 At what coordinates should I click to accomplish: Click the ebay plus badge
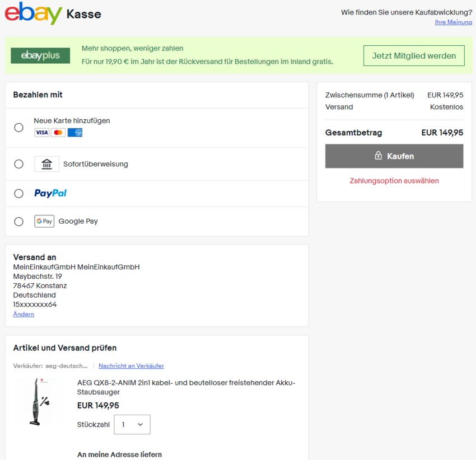(40, 55)
